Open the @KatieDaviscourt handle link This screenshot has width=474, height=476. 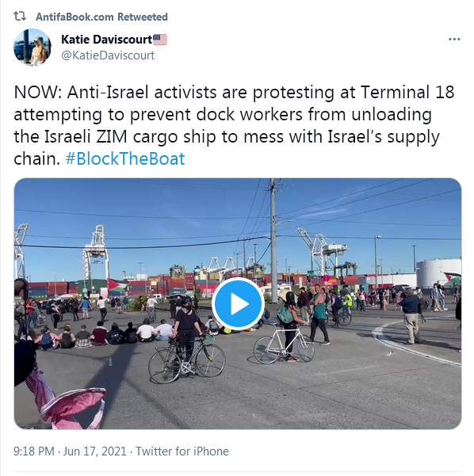pos(108,55)
